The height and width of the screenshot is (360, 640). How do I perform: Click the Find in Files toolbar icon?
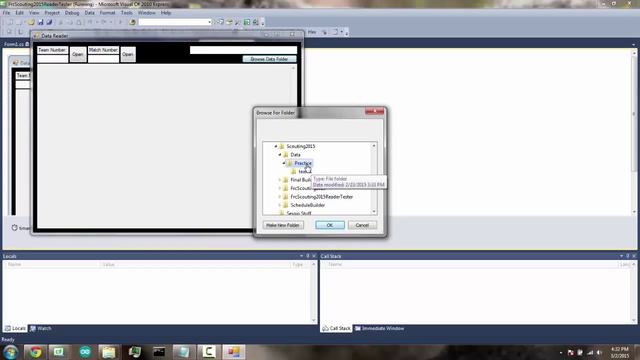132,22
